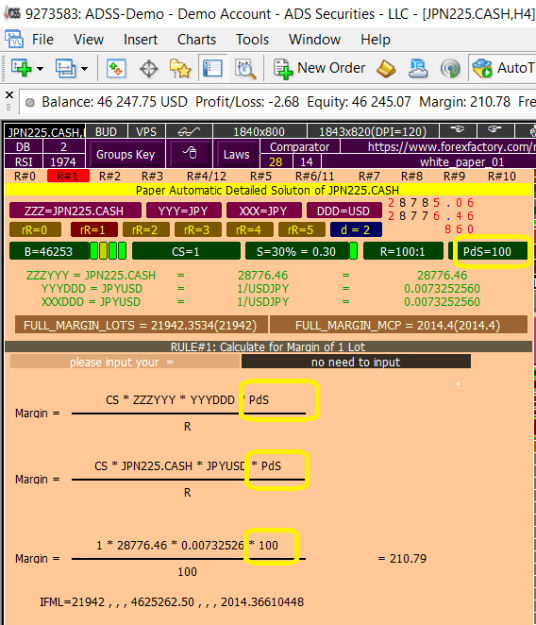Select the rR=5 option
The image size is (536, 625).
(301, 230)
